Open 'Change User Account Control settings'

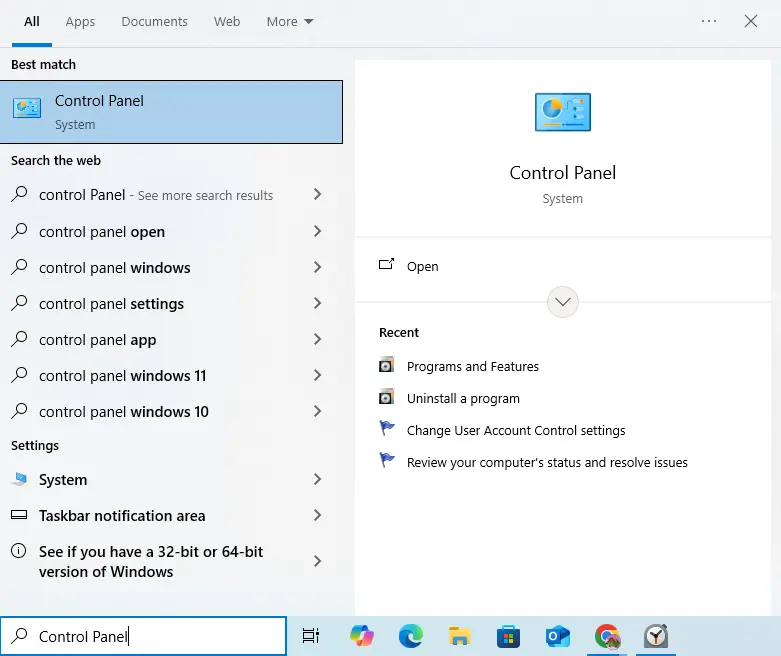pyautogui.click(x=515, y=430)
